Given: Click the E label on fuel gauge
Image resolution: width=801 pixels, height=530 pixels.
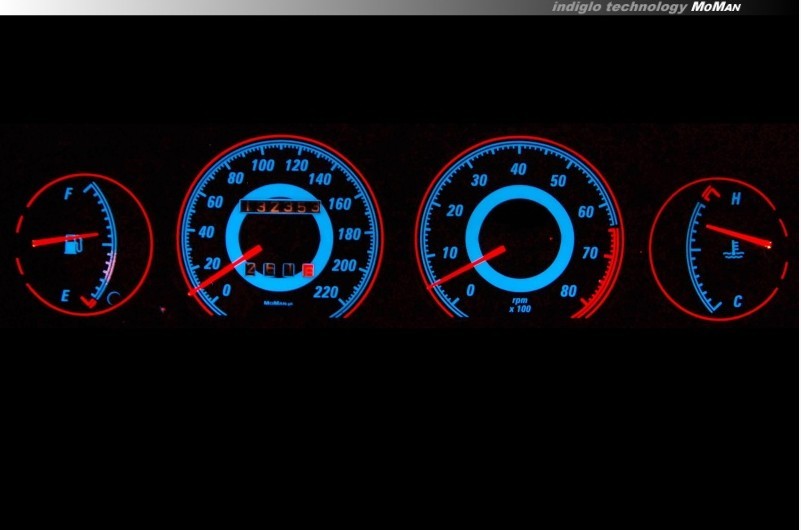Looking at the screenshot, I should 66,295.
